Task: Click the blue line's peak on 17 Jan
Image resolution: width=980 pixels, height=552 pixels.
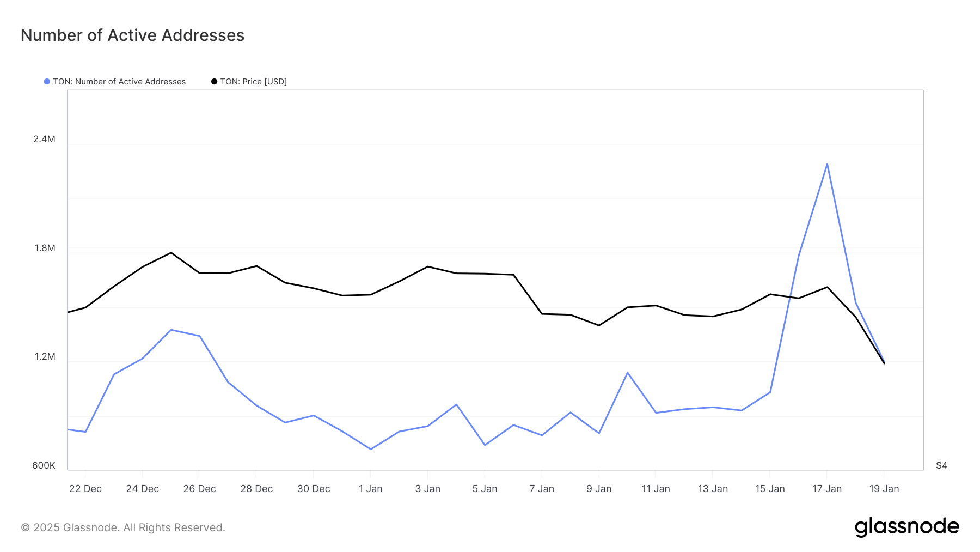Action: [x=827, y=164]
